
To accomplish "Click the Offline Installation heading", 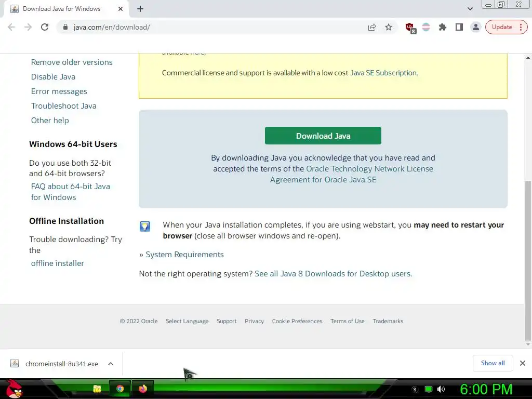I will [x=66, y=221].
